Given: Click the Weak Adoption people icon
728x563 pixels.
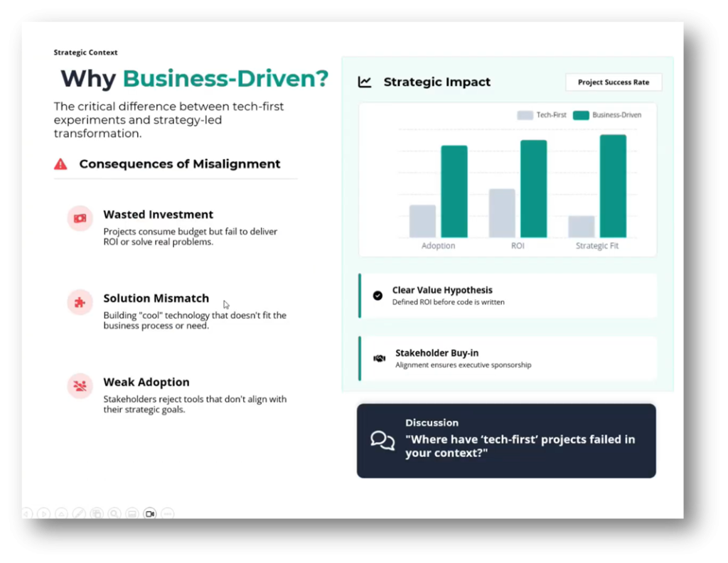Looking at the screenshot, I should pyautogui.click(x=80, y=386).
